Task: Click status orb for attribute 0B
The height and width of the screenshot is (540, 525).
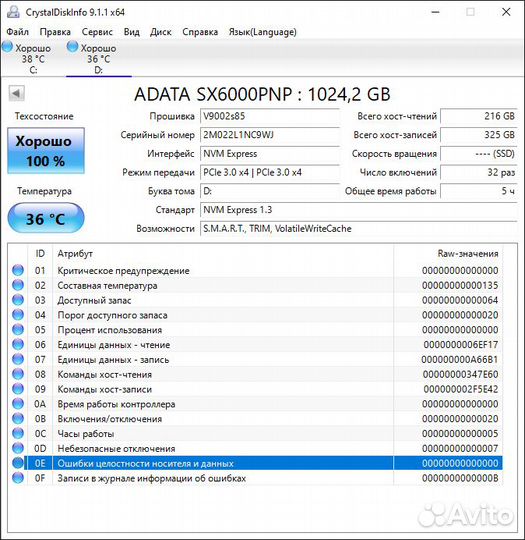Action: coord(18,418)
